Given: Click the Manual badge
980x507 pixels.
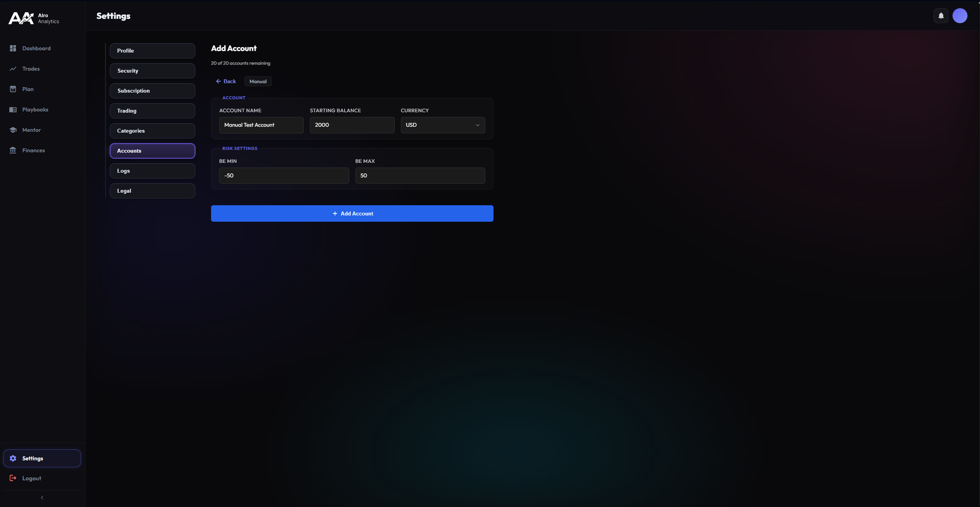Looking at the screenshot, I should click(258, 81).
